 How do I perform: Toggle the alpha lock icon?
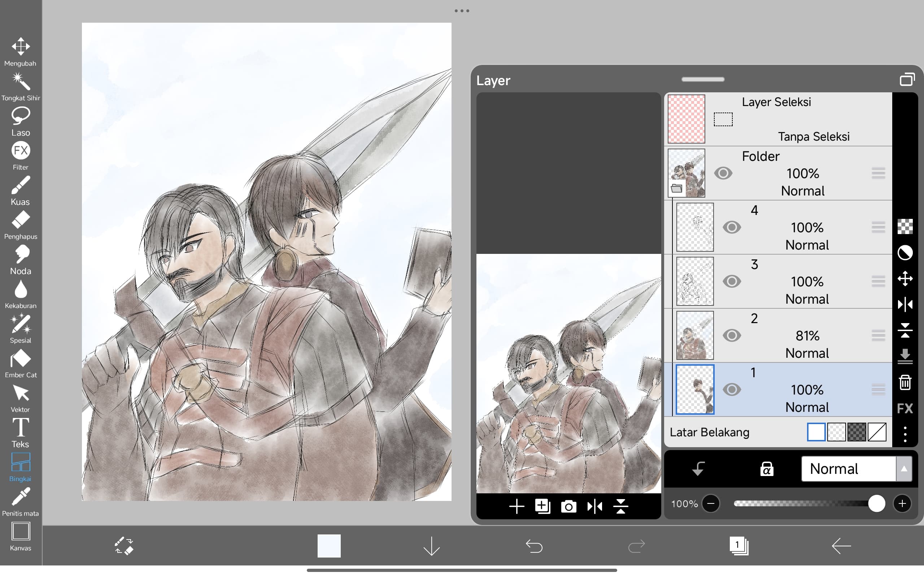tap(767, 468)
